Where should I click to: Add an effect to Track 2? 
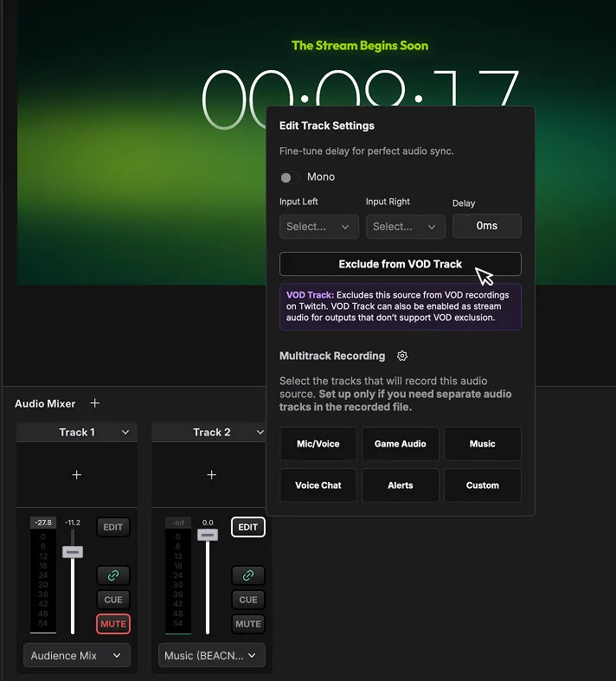click(211, 475)
